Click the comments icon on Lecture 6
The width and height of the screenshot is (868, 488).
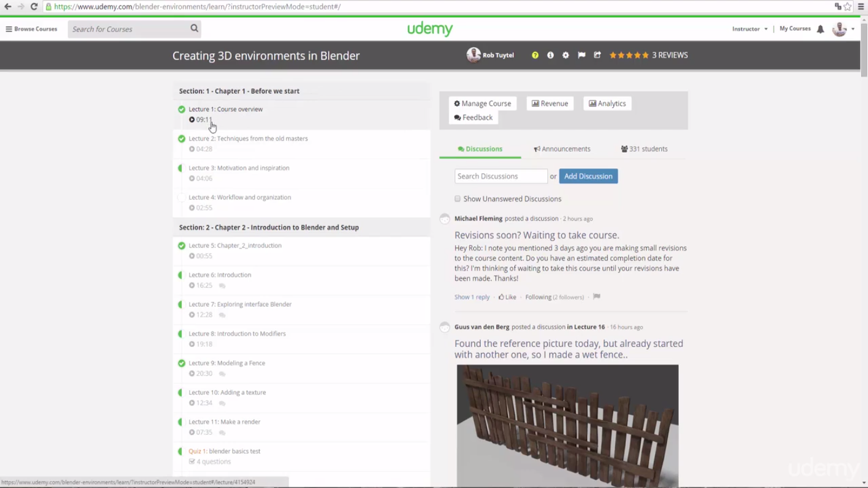[222, 286]
